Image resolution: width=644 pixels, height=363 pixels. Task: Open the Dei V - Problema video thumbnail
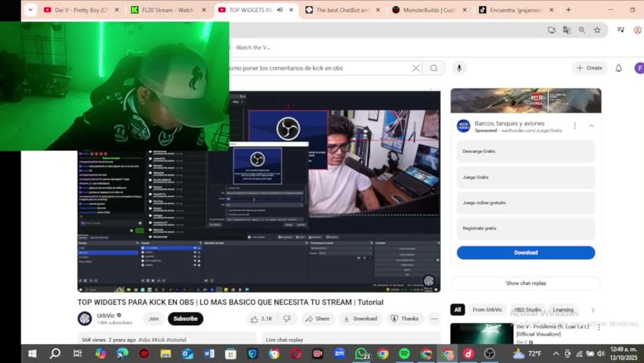(482, 334)
